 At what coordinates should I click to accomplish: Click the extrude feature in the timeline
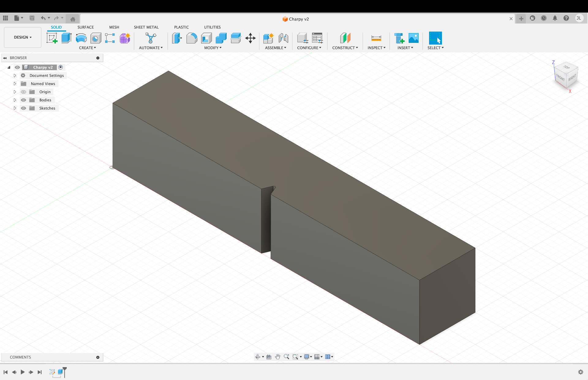[x=60, y=372]
